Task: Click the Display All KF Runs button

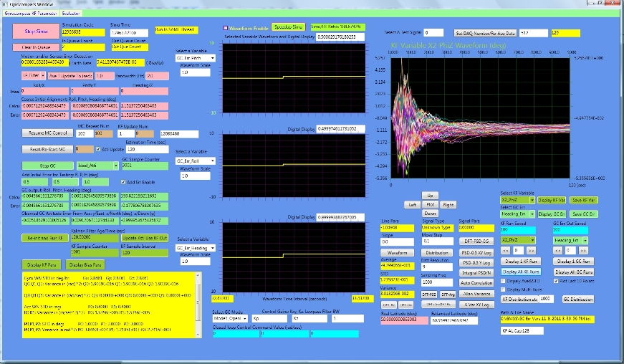Action: 522,272
